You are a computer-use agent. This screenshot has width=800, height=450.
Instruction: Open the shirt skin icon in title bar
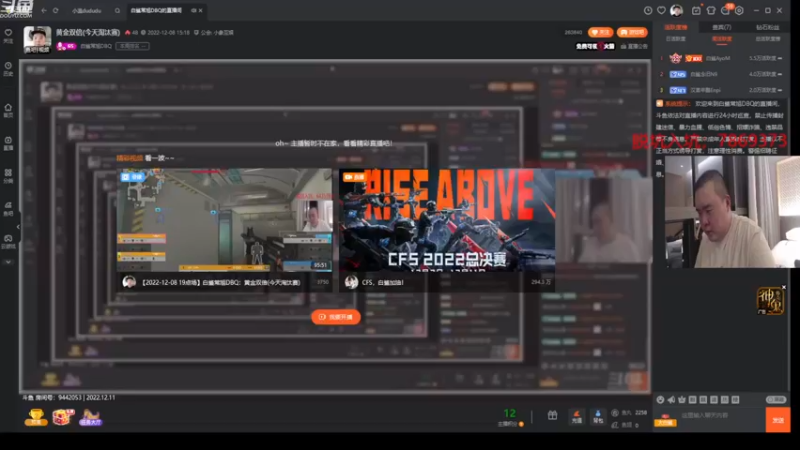[711, 10]
